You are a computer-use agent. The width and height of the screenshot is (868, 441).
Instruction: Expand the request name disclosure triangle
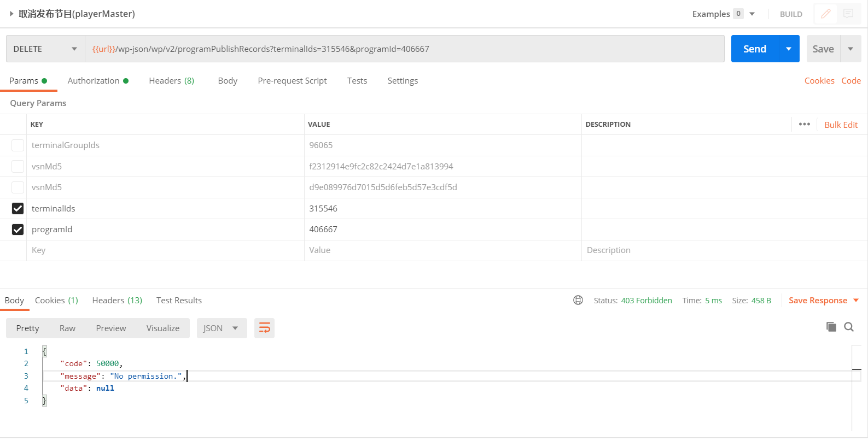click(11, 14)
